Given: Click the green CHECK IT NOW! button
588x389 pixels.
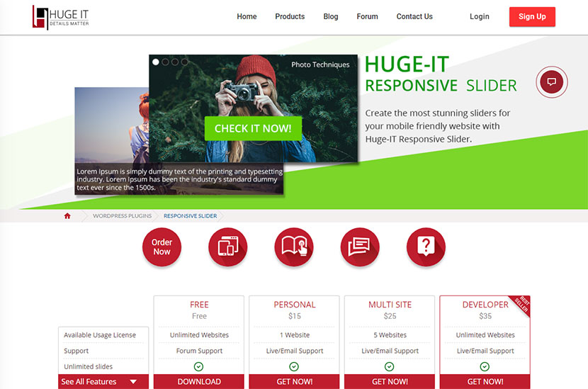Looking at the screenshot, I should tap(253, 128).
